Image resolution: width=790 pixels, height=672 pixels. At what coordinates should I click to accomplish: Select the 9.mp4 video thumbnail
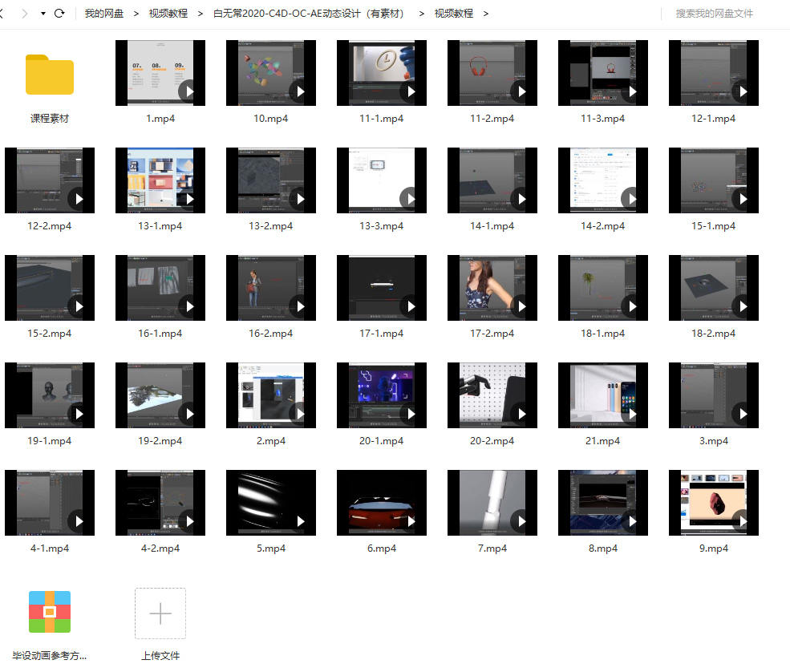point(713,503)
